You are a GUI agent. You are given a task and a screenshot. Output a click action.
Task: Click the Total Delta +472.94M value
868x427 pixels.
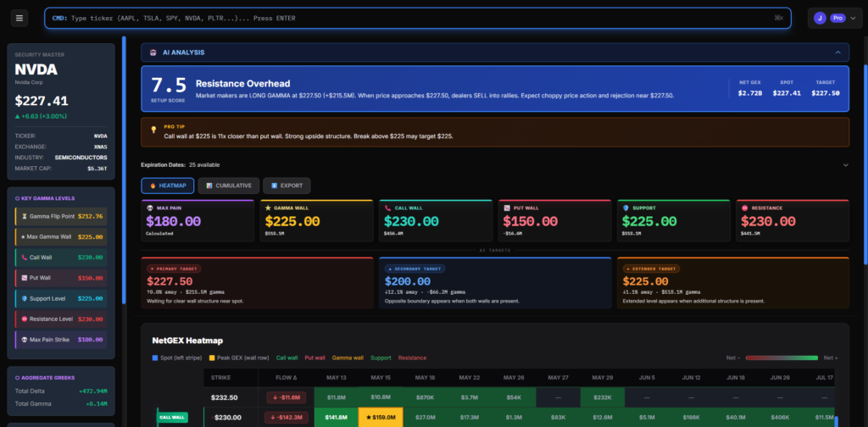(93, 391)
